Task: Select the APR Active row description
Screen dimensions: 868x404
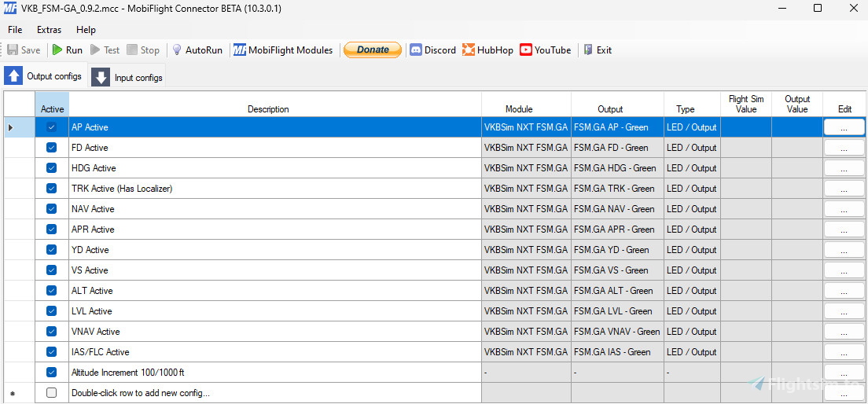Action: (x=93, y=230)
